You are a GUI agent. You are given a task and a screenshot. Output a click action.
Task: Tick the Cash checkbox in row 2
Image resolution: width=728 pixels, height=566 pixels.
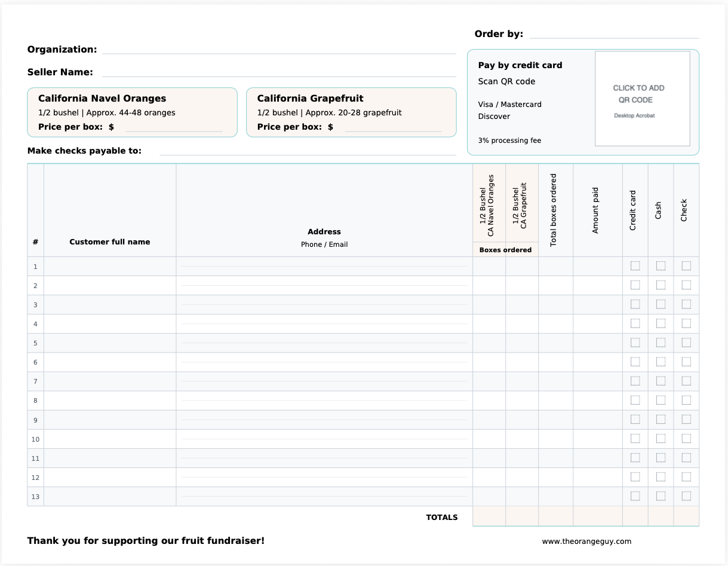click(661, 285)
